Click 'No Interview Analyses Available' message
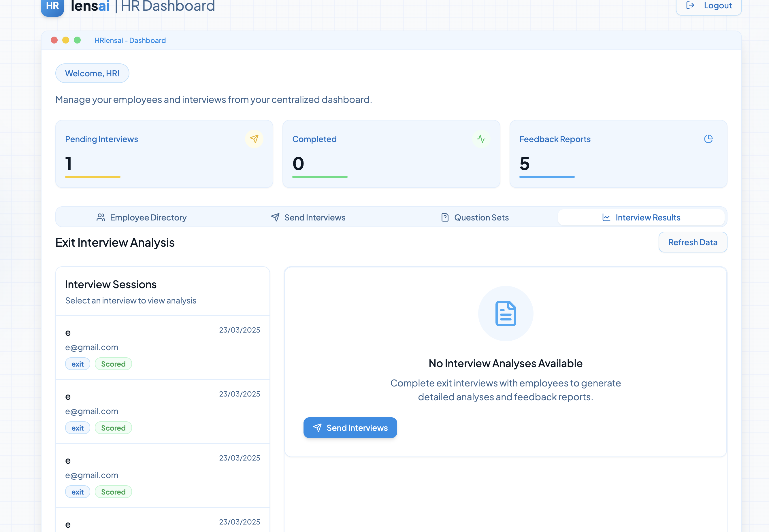Image resolution: width=769 pixels, height=532 pixels. coord(505,363)
